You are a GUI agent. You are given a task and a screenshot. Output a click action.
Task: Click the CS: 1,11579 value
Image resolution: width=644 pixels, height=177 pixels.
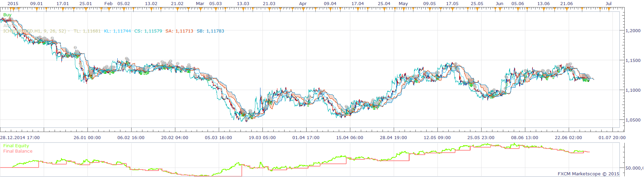point(148,31)
